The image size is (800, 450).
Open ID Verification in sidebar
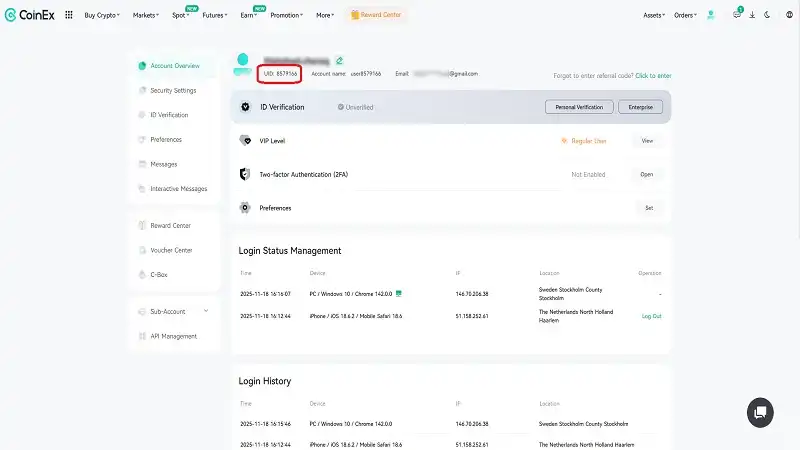(x=169, y=115)
